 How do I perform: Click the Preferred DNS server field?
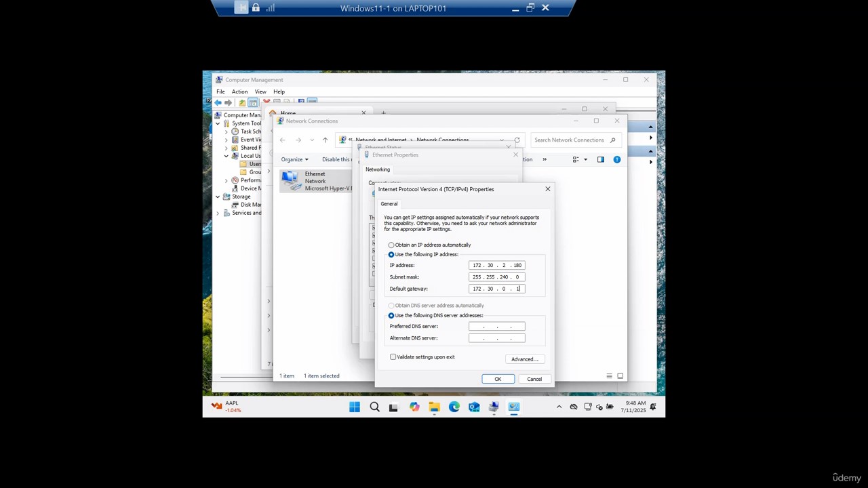coord(496,326)
